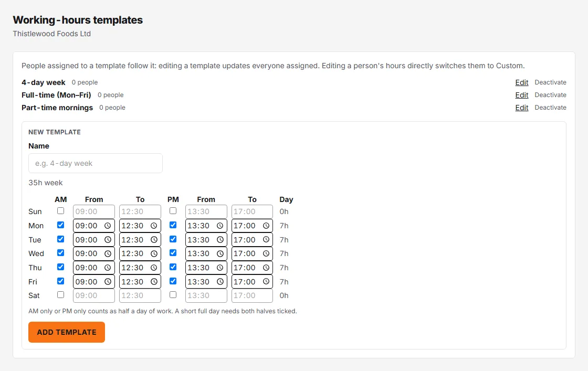Click the 'Full-time (Mon–Fri)' template name

[x=56, y=95]
